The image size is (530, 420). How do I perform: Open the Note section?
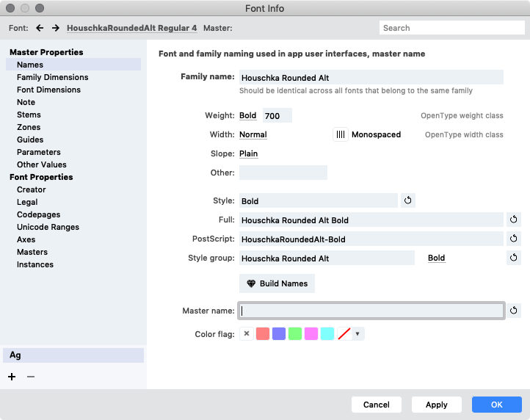coord(26,102)
